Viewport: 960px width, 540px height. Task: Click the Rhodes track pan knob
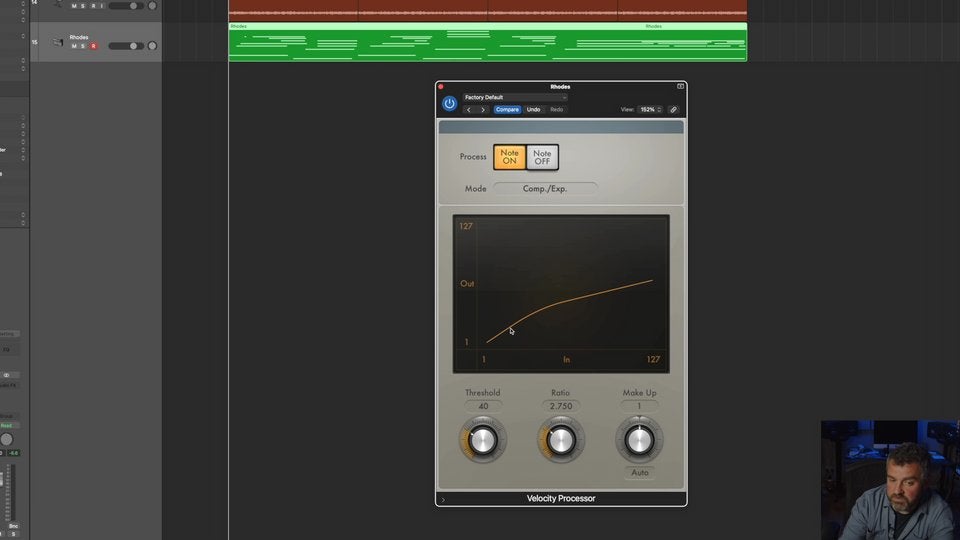152,46
